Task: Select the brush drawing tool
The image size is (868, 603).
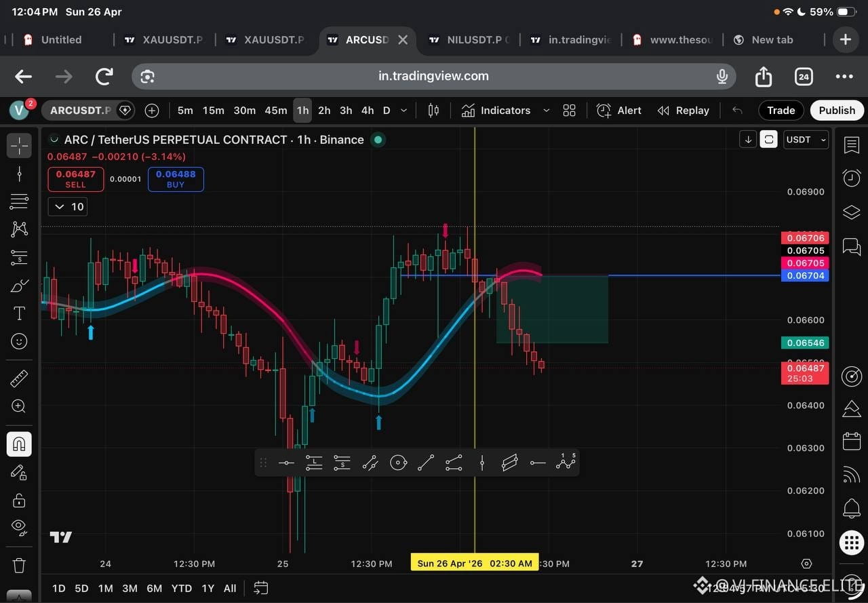Action: click(19, 286)
